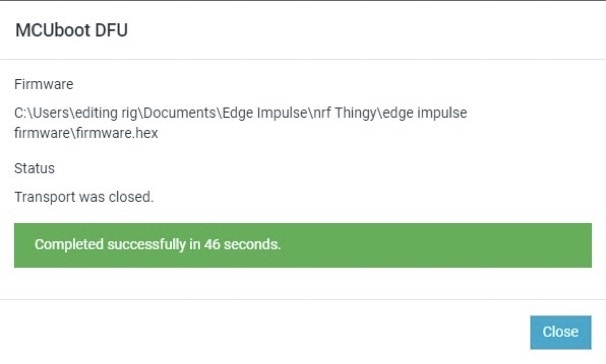Click the word 'Transport' in the status text

pyautogui.click(x=45, y=197)
